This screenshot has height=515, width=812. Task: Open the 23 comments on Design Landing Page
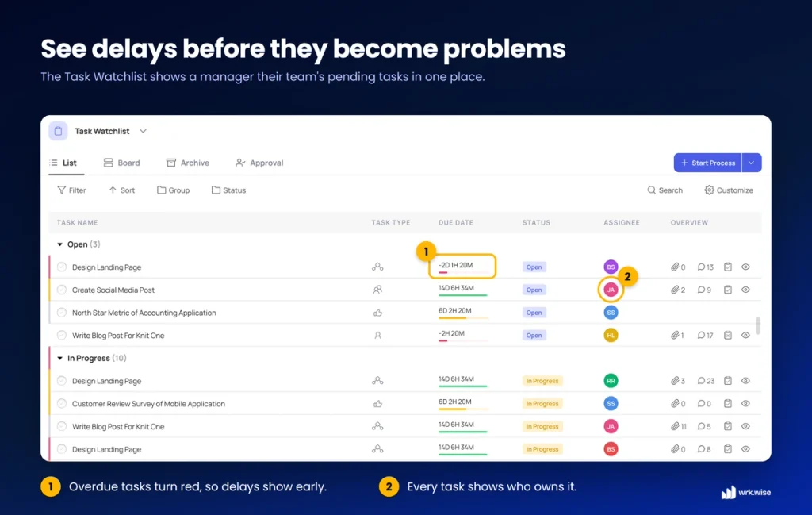pyautogui.click(x=706, y=381)
